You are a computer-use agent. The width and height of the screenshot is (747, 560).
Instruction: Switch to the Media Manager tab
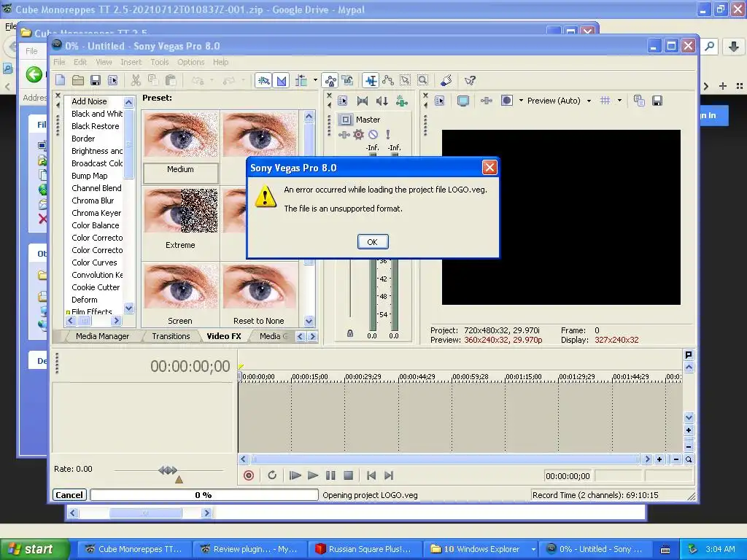[102, 336]
